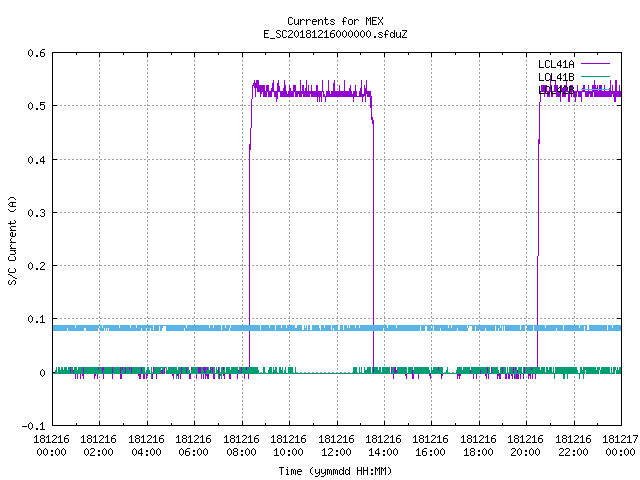Click the 0.3 y-axis tick label

(x=36, y=213)
